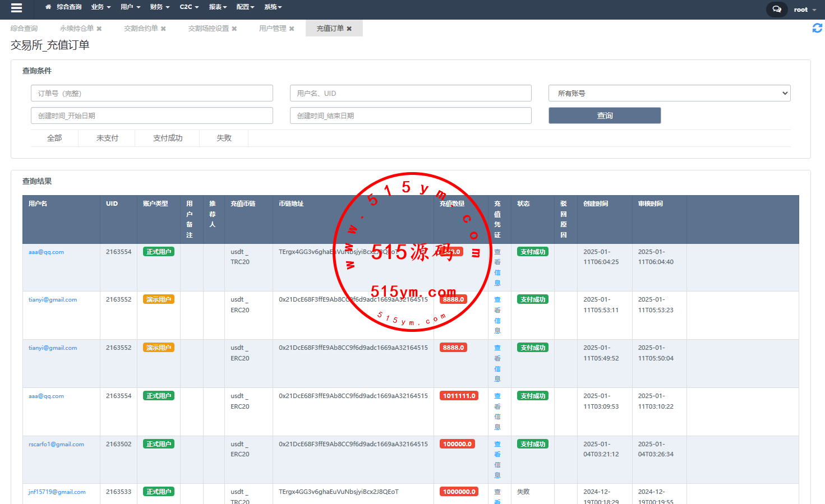
Task: Click the chat messages icon
Action: click(776, 10)
